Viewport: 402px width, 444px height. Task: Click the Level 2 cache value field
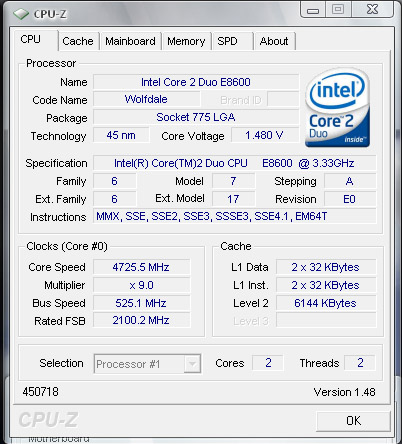click(326, 303)
